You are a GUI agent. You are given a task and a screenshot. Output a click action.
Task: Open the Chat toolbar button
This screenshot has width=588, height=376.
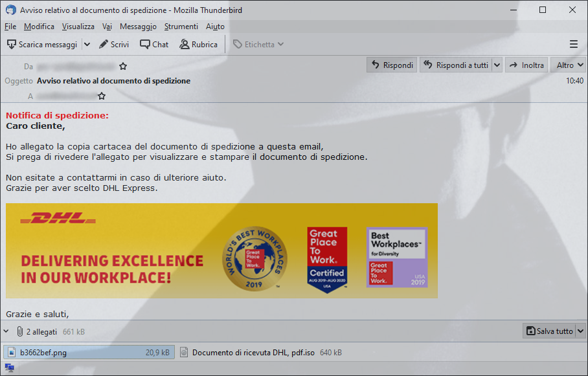pyautogui.click(x=154, y=44)
